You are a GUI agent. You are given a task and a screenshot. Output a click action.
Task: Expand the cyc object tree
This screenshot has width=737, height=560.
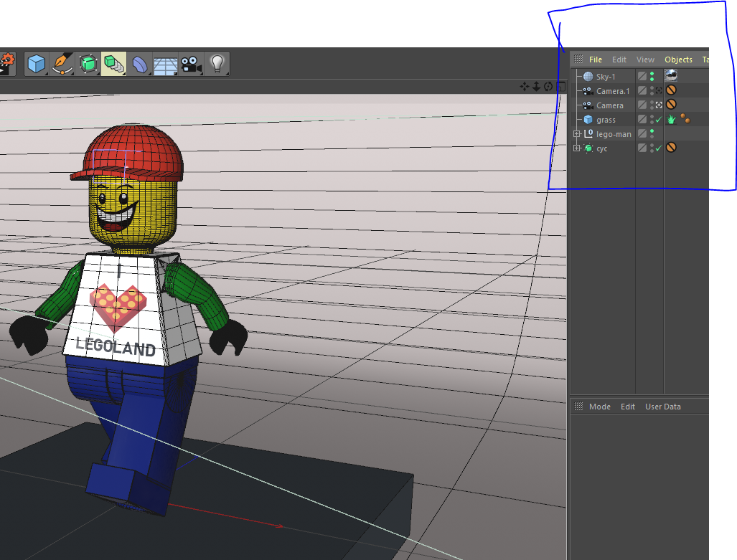point(576,148)
